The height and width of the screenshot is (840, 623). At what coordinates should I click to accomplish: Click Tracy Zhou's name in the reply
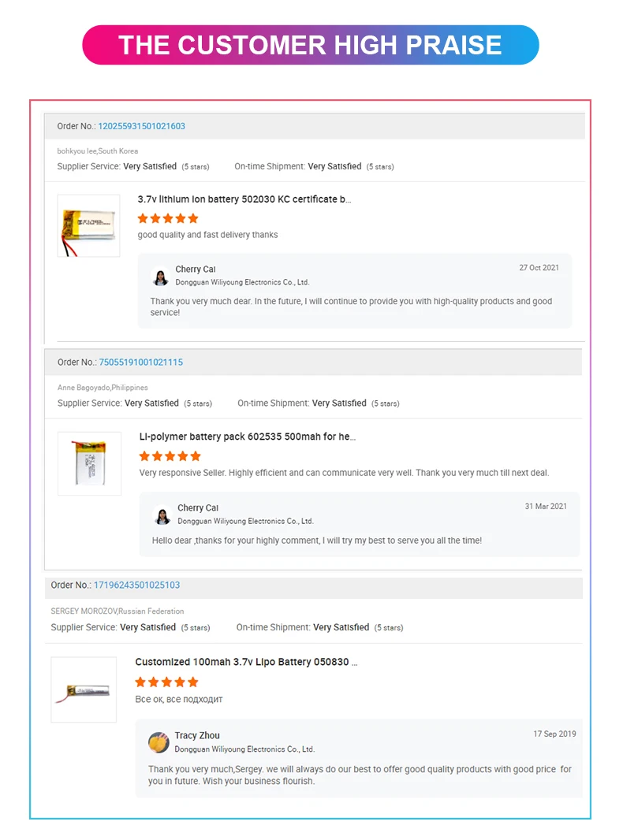point(197,735)
